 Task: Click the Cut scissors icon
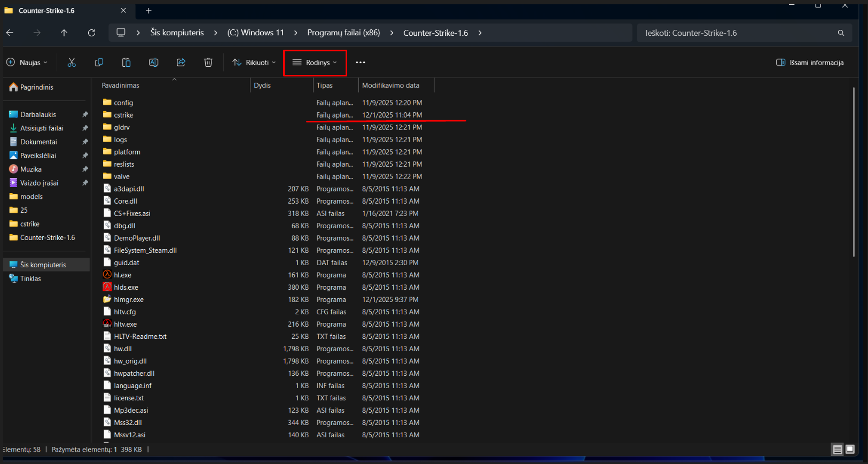point(72,63)
